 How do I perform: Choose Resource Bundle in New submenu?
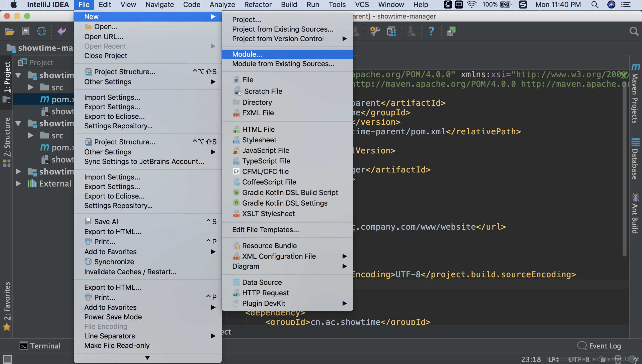(x=287, y=246)
